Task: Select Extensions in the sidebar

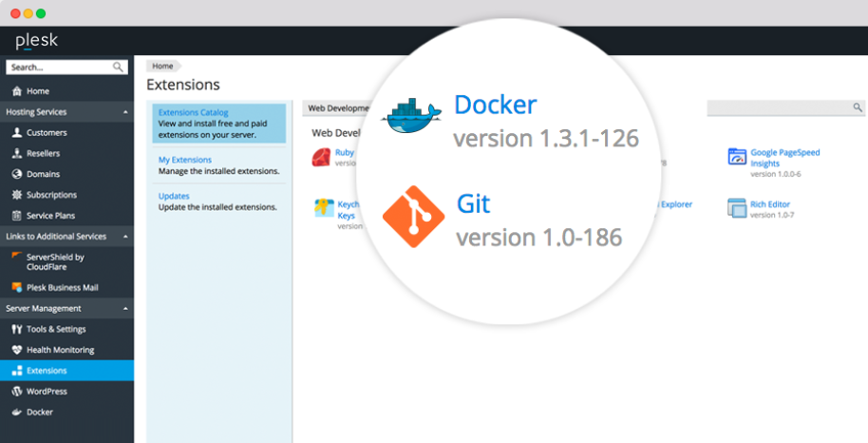Action: [x=47, y=371]
